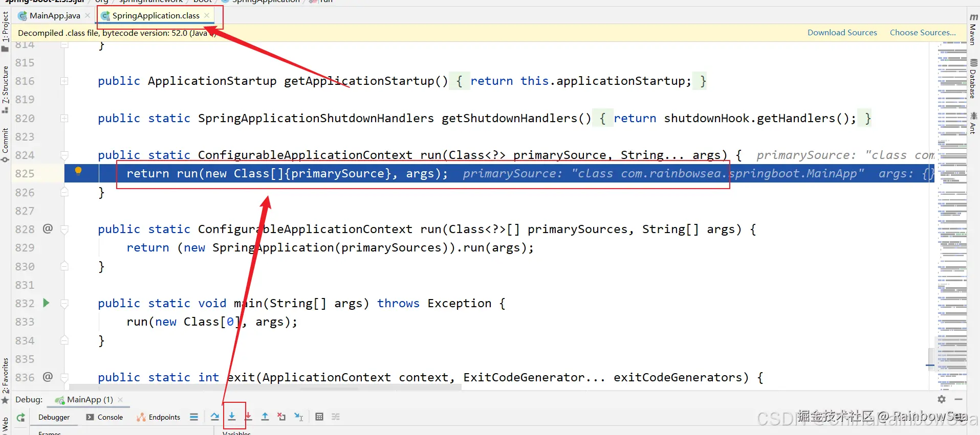Collapse the method starting at line 824
The image size is (980, 435).
coord(64,155)
